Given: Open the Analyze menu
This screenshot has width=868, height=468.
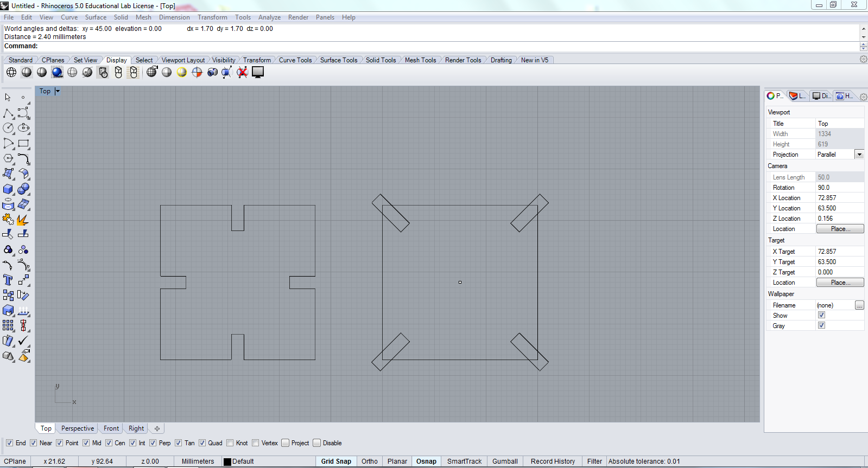Looking at the screenshot, I should [269, 17].
